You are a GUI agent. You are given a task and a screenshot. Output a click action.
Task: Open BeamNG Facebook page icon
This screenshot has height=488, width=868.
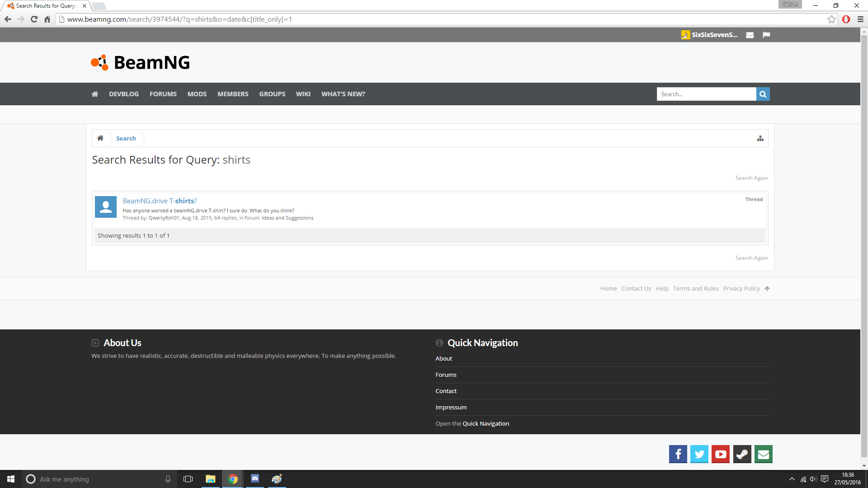678,454
